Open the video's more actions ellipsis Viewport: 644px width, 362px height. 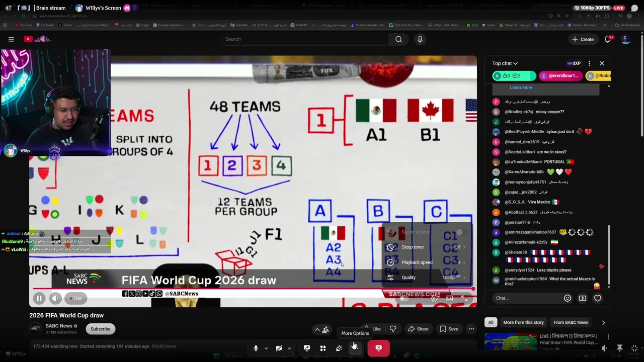(x=471, y=329)
